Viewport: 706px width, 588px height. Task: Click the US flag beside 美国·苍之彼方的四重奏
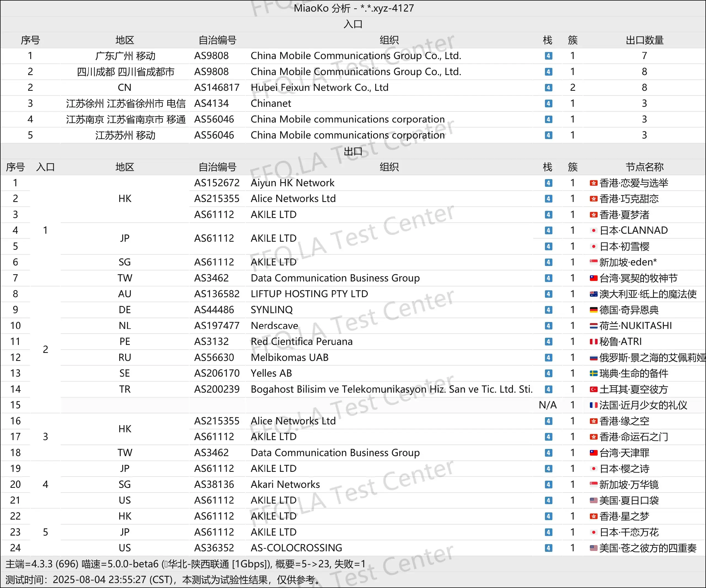pyautogui.click(x=593, y=548)
